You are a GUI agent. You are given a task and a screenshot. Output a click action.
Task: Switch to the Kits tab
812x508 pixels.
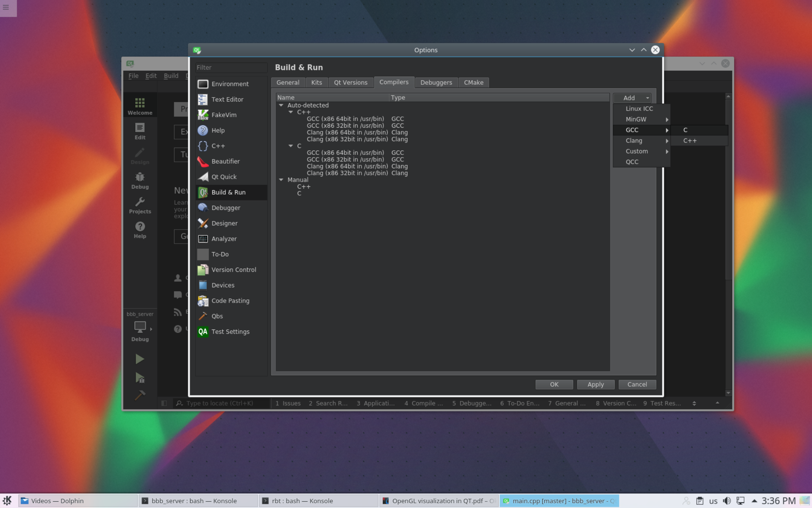(x=317, y=83)
